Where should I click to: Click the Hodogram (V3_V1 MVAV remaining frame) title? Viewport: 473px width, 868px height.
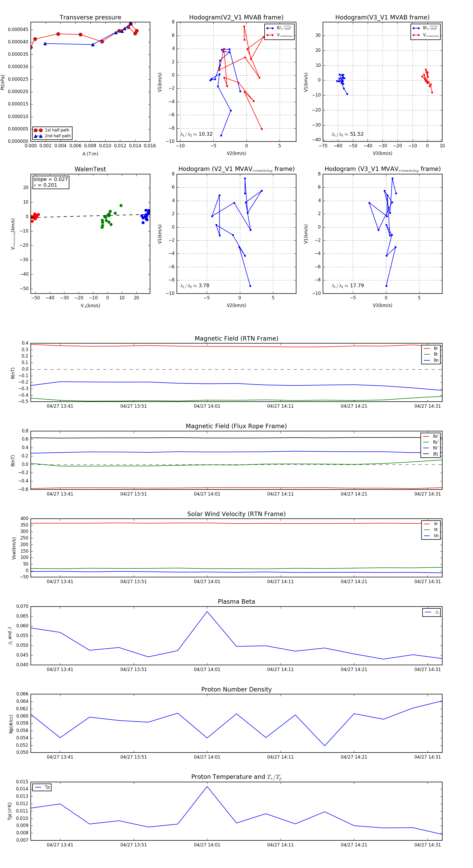[x=382, y=169]
